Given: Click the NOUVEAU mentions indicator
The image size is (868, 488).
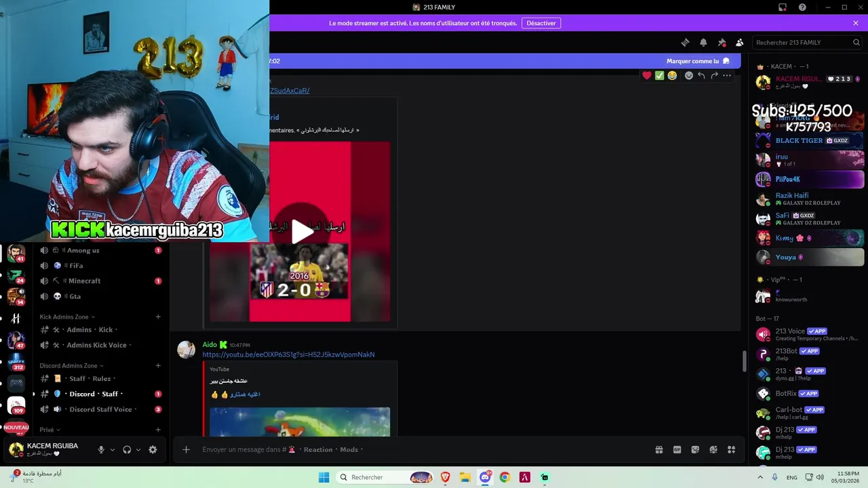Looking at the screenshot, I should [x=16, y=428].
